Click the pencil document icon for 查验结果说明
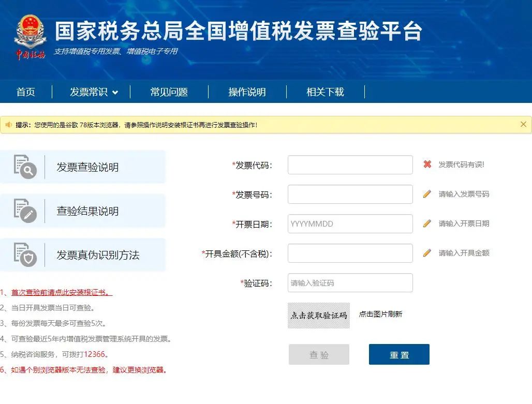This screenshot has height=404, width=532. 25,211
